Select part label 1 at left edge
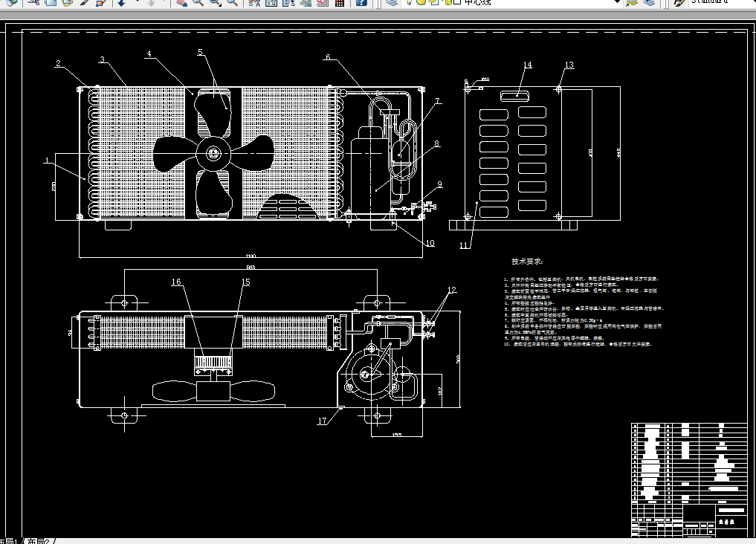 click(x=47, y=161)
